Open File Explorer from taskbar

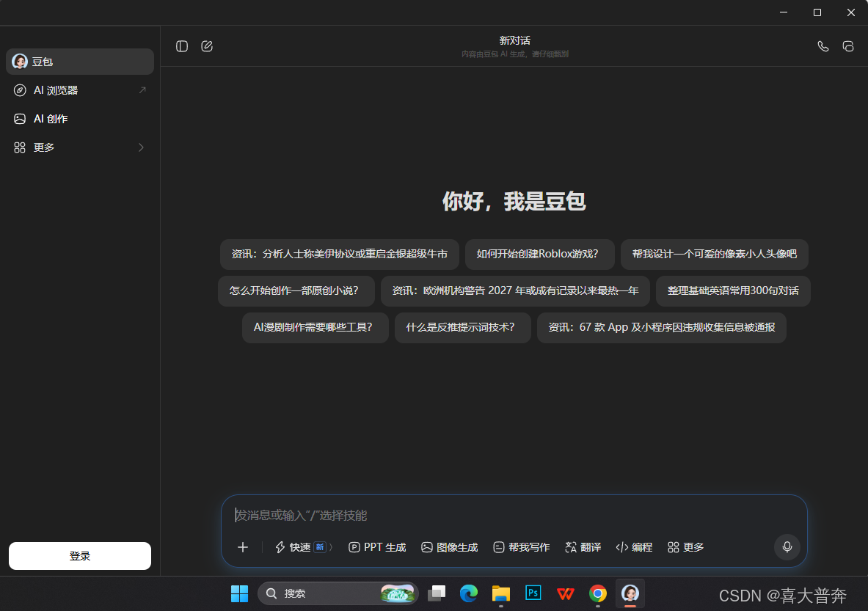[501, 593]
